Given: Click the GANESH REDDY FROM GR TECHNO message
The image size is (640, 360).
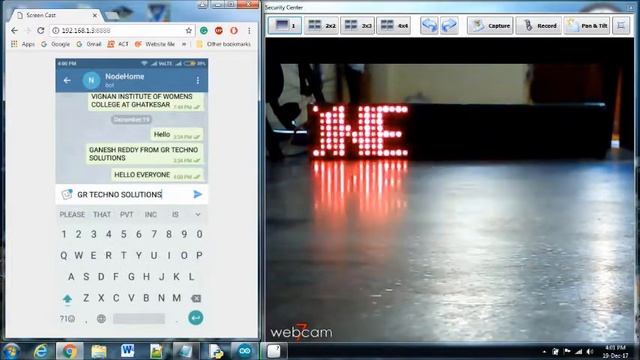Looking at the screenshot, I should point(144,155).
